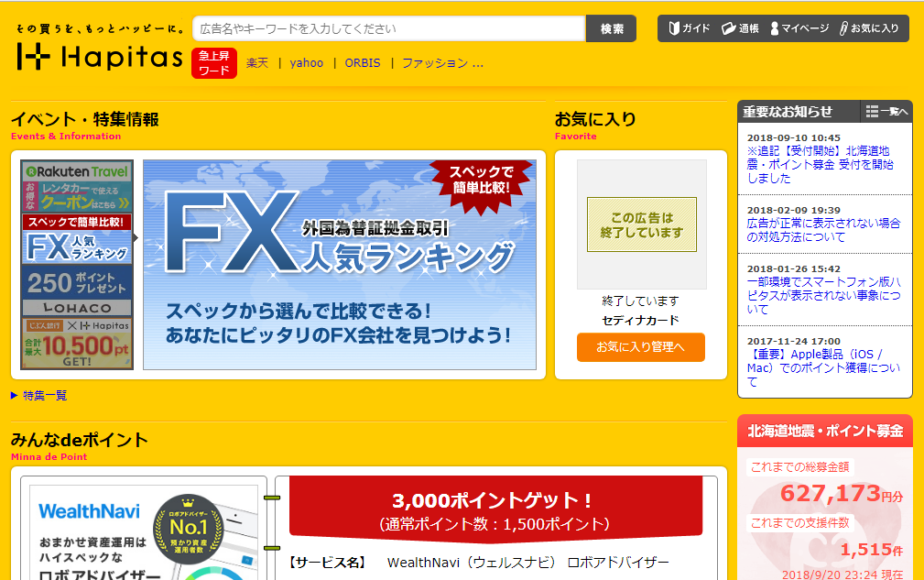Click the 2018-09-10 10:45 notice date
This screenshot has height=580, width=924.
(794, 138)
